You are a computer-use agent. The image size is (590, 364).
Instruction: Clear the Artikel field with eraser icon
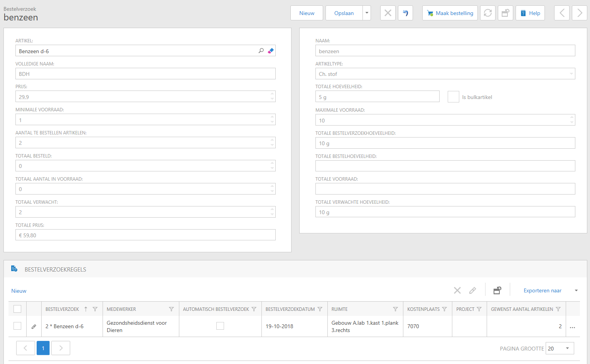pos(271,51)
